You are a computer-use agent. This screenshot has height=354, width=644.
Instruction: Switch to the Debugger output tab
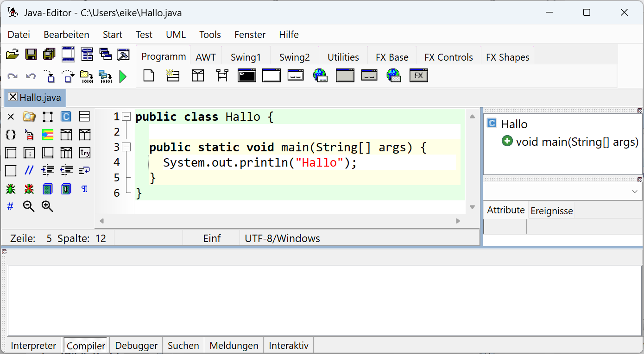[x=136, y=346]
